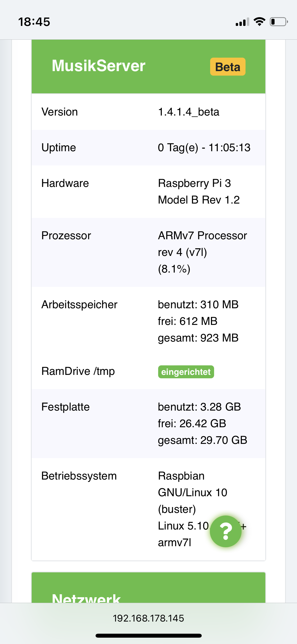The image size is (297, 644).
Task: Tap the home indicator bar at bottom
Action: point(148,636)
